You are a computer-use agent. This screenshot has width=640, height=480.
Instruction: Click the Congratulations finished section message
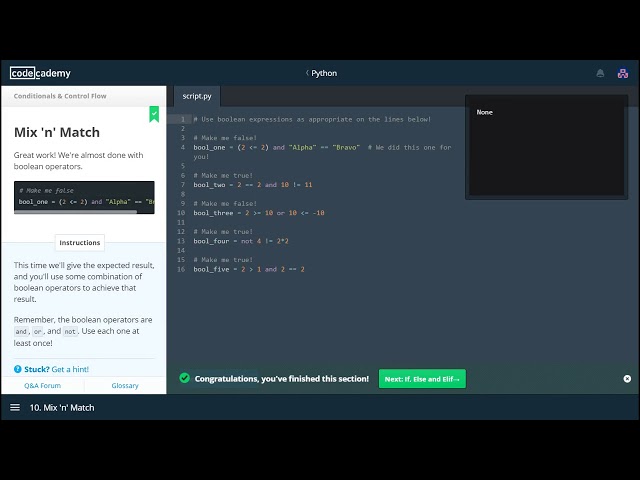click(x=282, y=379)
